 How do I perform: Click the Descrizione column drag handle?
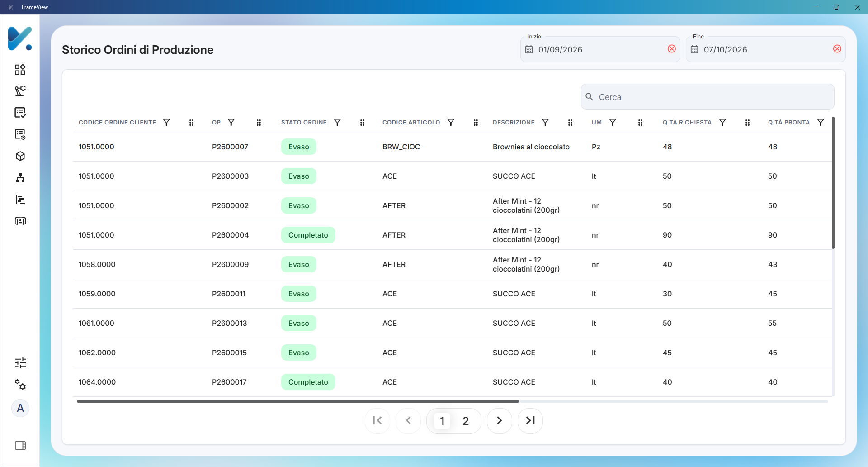coord(570,123)
